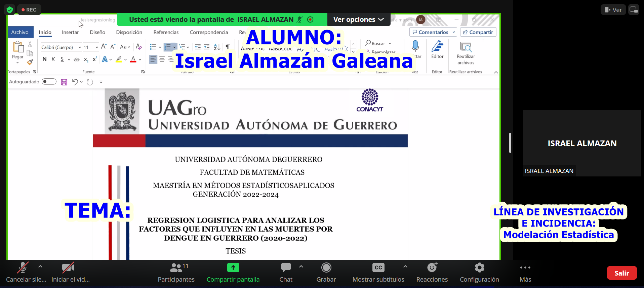
Task: Switch to the Insertar ribbon tab
Action: tap(70, 32)
